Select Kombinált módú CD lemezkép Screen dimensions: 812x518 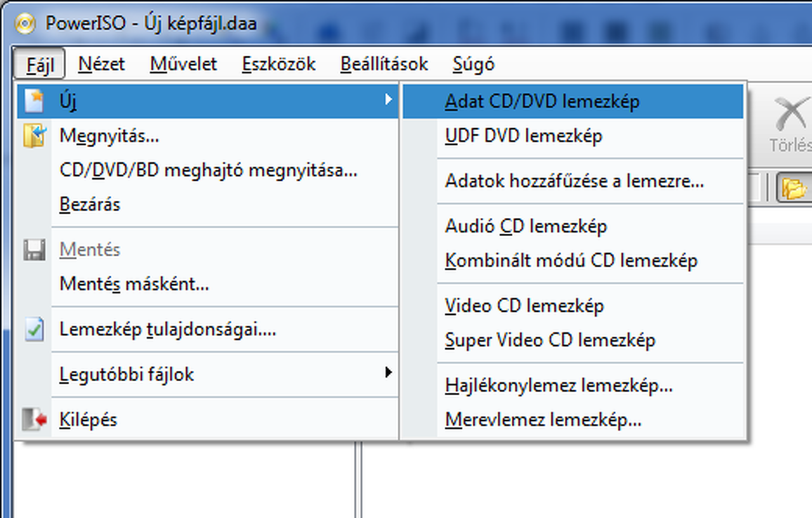(573, 261)
